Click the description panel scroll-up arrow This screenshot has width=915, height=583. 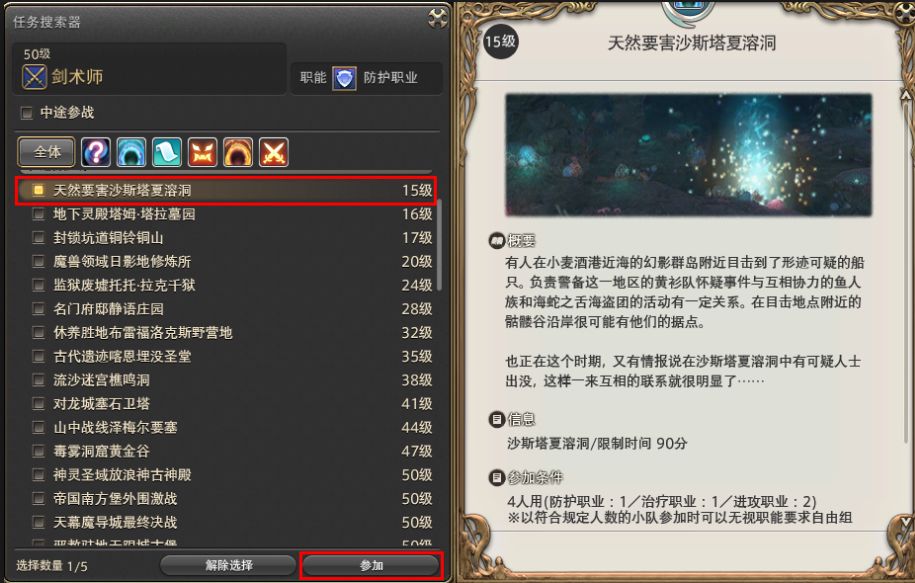(x=906, y=93)
